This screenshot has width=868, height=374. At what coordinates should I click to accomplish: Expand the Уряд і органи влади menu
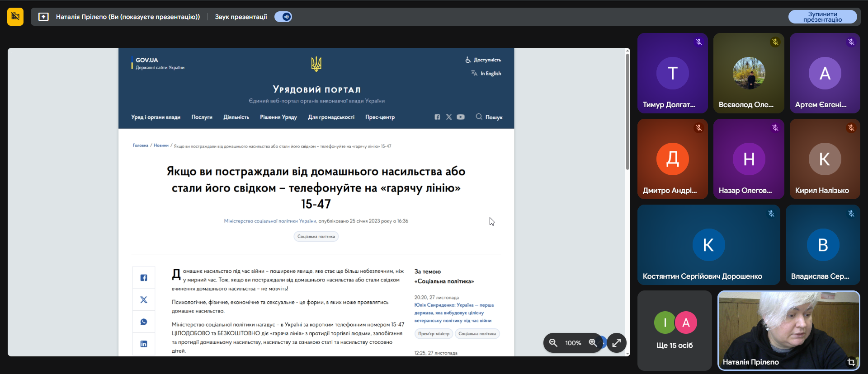point(156,117)
